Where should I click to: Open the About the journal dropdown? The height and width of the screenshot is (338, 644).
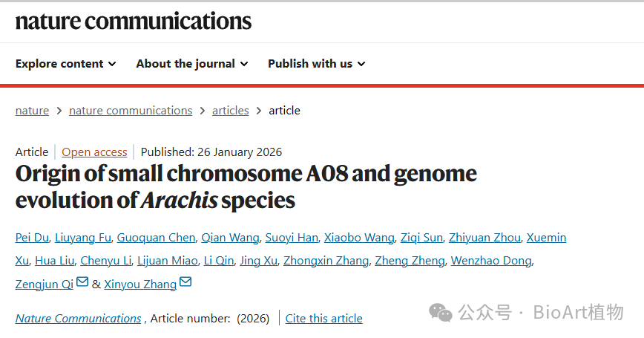click(192, 64)
